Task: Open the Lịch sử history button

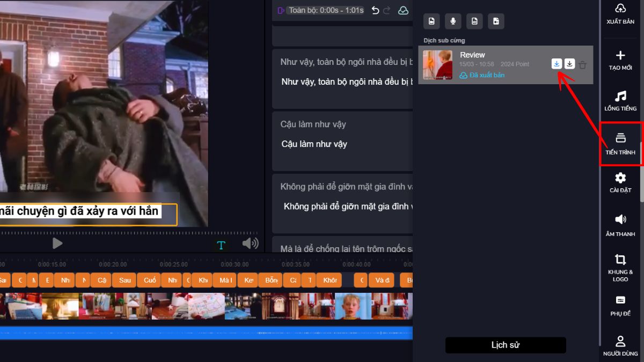Action: 506,345
